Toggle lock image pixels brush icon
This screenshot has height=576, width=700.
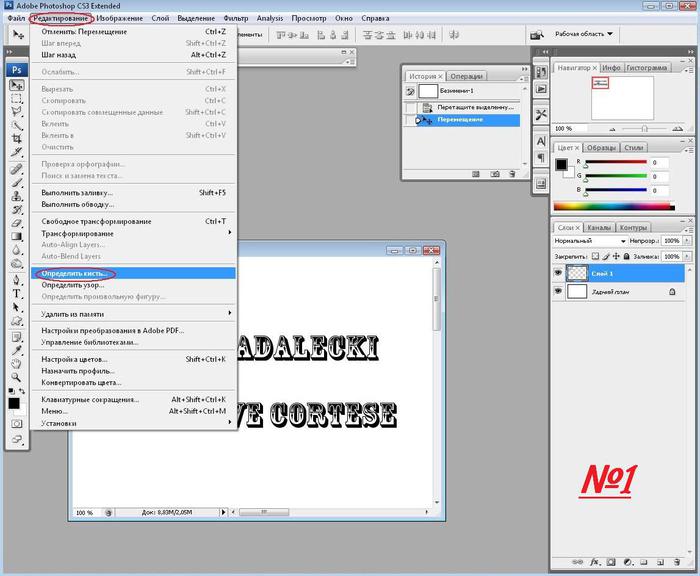pyautogui.click(x=606, y=256)
